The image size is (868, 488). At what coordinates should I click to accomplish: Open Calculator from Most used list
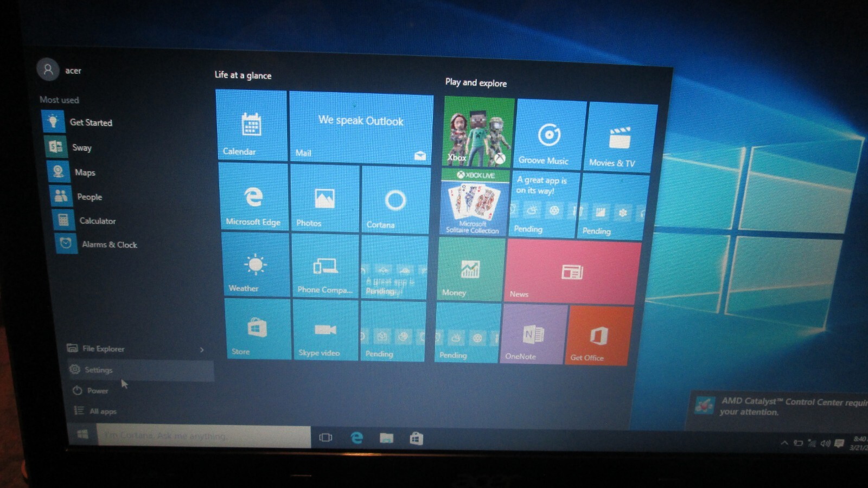(86, 220)
